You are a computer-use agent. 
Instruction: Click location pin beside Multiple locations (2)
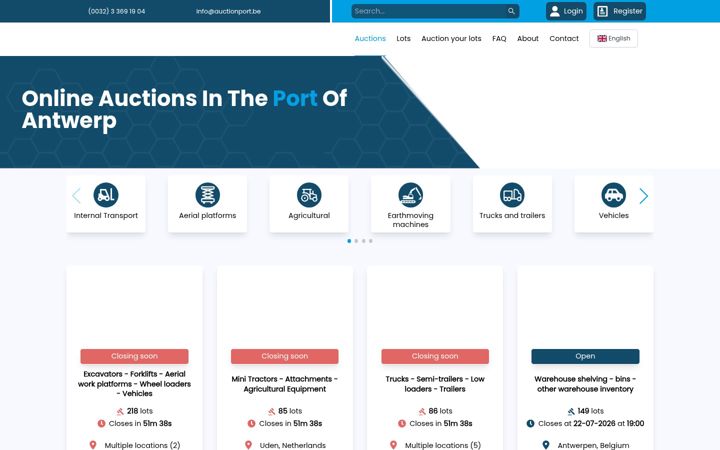click(93, 445)
